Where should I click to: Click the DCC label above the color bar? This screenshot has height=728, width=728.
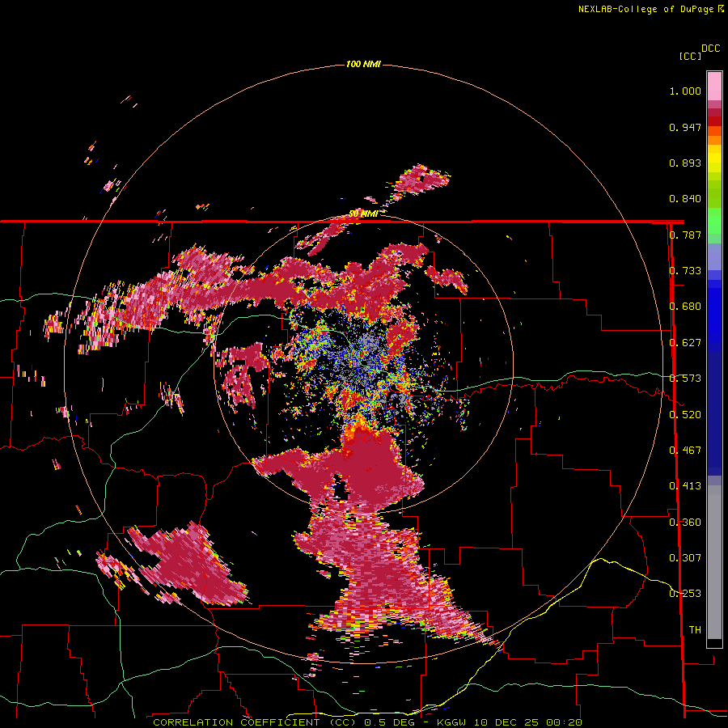pos(711,49)
